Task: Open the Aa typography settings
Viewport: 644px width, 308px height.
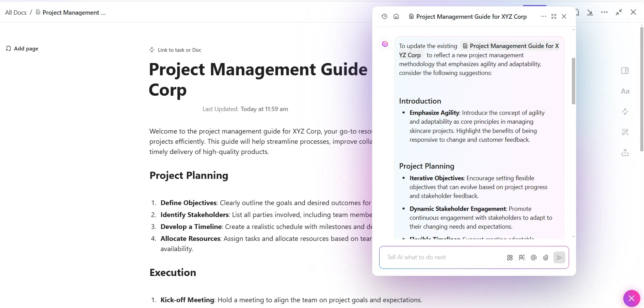Action: click(x=625, y=91)
